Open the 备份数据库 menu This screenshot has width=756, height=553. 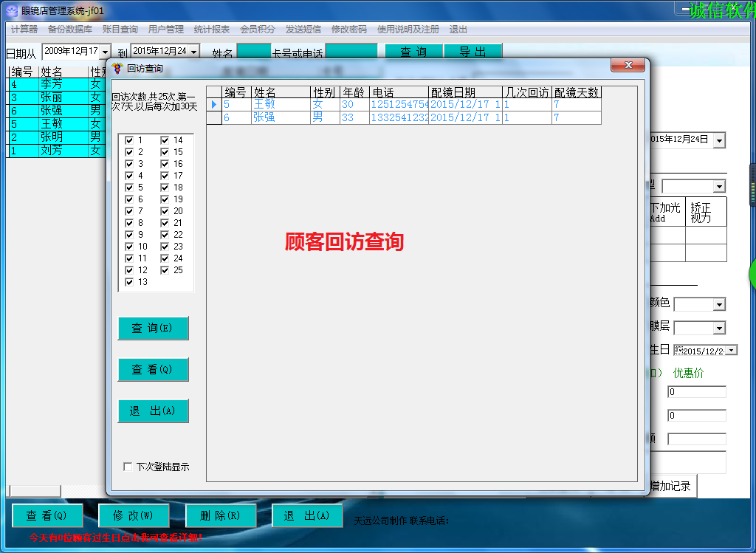[x=70, y=30]
